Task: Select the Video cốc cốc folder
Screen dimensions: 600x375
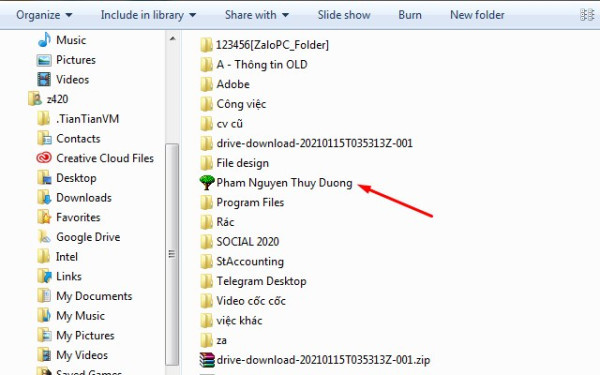Action: point(243,300)
